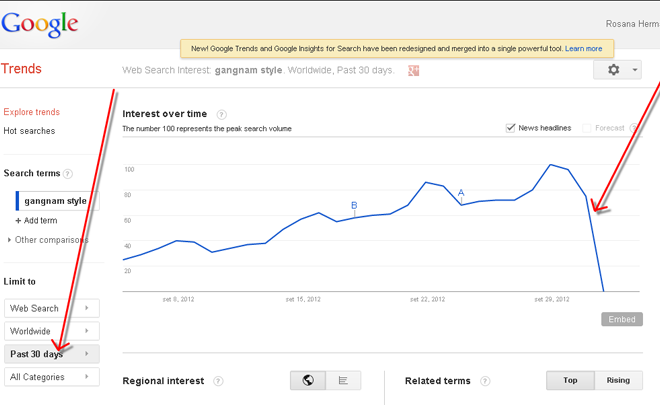Select the Rising related terms tab
The height and width of the screenshot is (405, 660).
click(618, 380)
